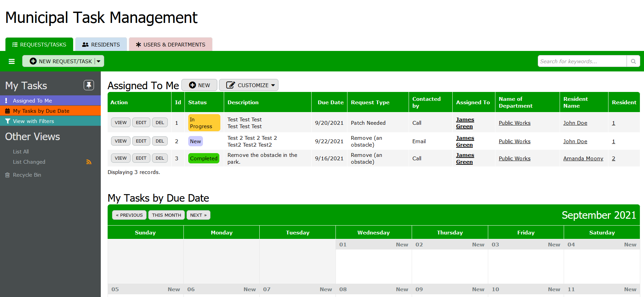Image resolution: width=644 pixels, height=297 pixels.
Task: Open the View with Filters view
Action: (x=33, y=121)
